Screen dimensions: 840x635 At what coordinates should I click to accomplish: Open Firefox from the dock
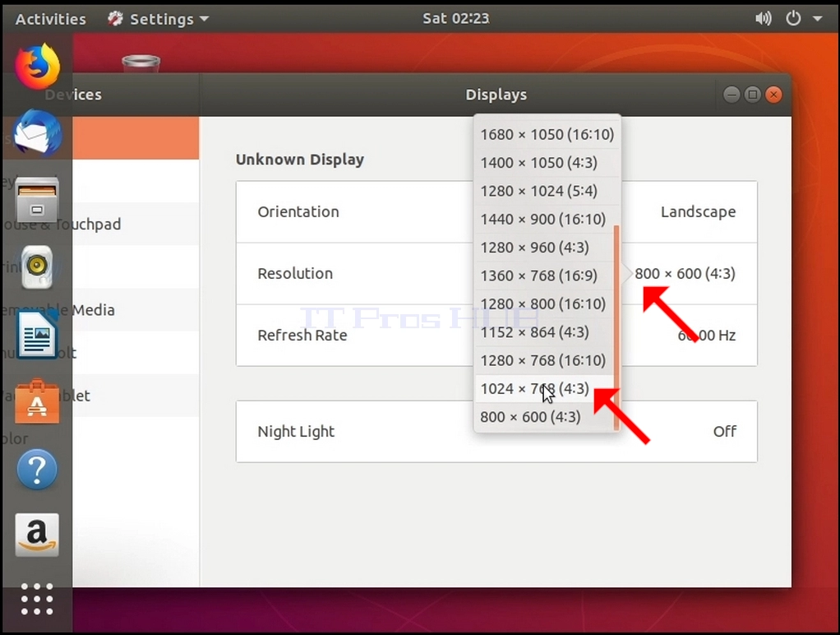[x=37, y=67]
